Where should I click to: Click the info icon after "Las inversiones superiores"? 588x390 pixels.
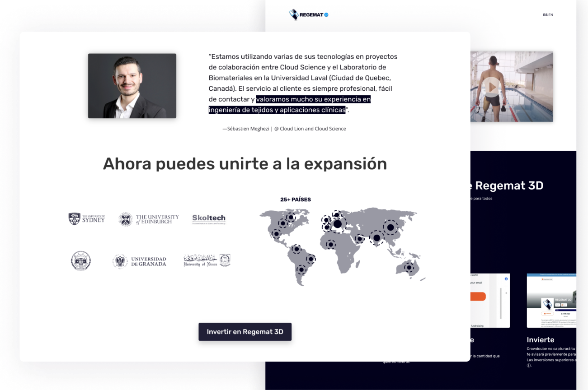click(x=528, y=366)
